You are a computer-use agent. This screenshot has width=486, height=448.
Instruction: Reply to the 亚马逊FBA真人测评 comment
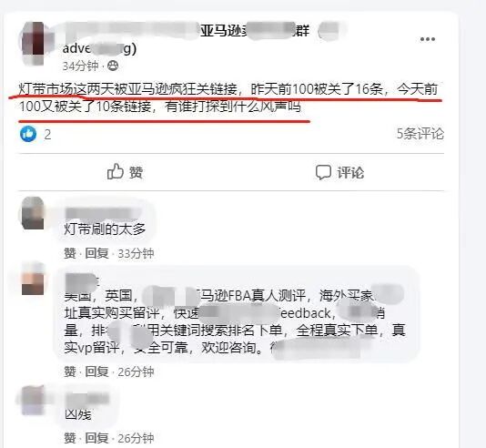point(96,372)
